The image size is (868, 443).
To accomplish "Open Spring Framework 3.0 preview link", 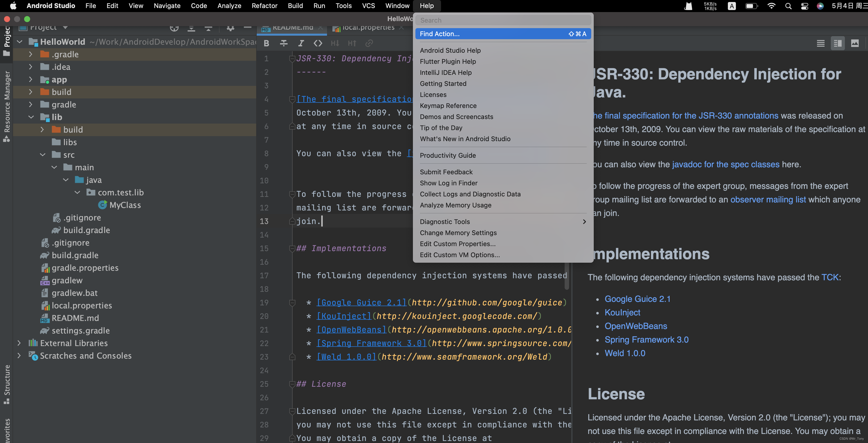I will coord(646,340).
